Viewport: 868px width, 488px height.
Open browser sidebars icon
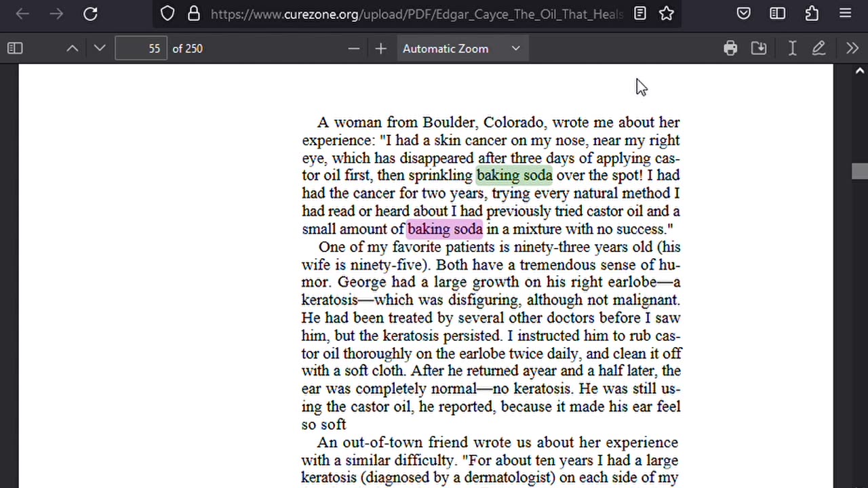[778, 14]
